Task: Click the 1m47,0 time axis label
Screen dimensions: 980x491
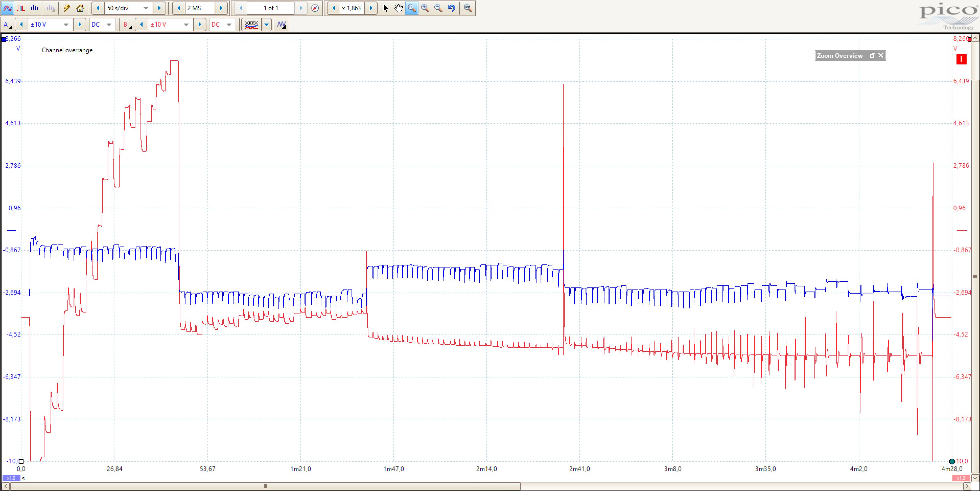Action: pyautogui.click(x=393, y=469)
